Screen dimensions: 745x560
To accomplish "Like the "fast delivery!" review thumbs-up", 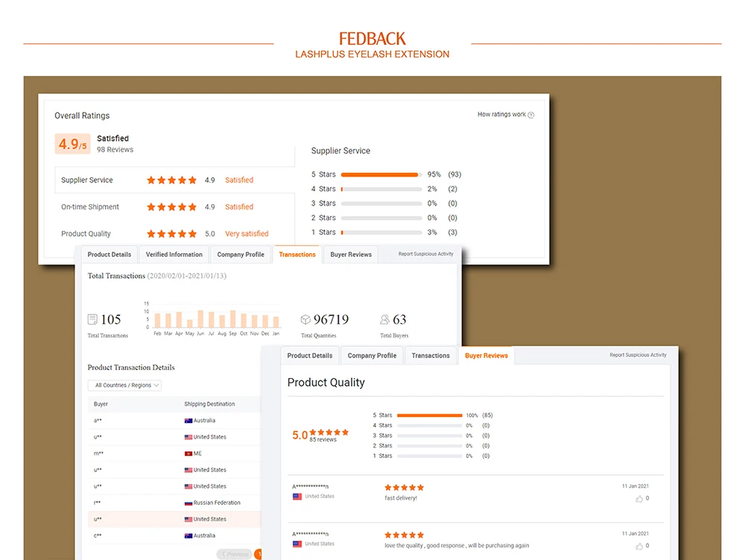I will [639, 499].
